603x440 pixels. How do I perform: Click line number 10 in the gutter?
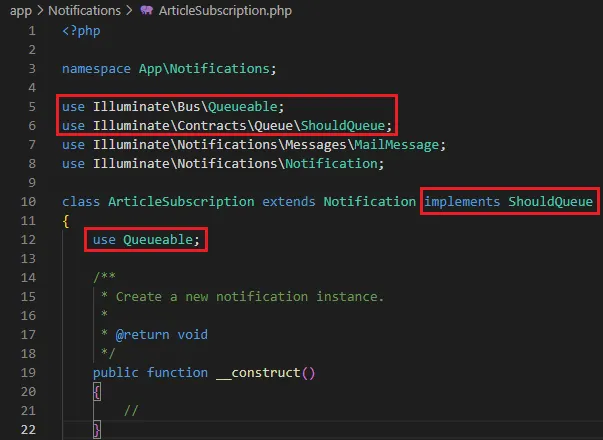[x=28, y=202]
